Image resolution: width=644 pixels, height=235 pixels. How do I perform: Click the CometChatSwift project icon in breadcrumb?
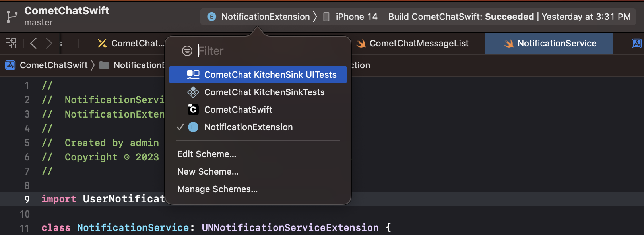tap(10, 65)
